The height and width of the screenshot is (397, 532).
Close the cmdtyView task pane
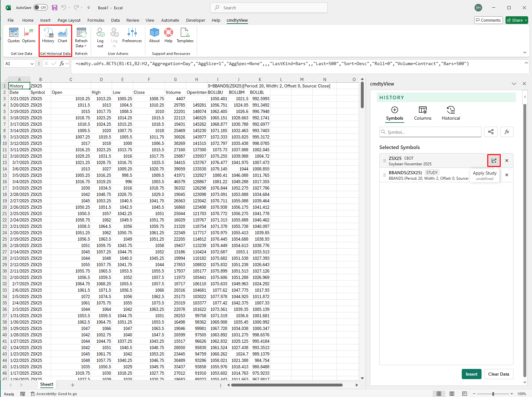pos(524,84)
